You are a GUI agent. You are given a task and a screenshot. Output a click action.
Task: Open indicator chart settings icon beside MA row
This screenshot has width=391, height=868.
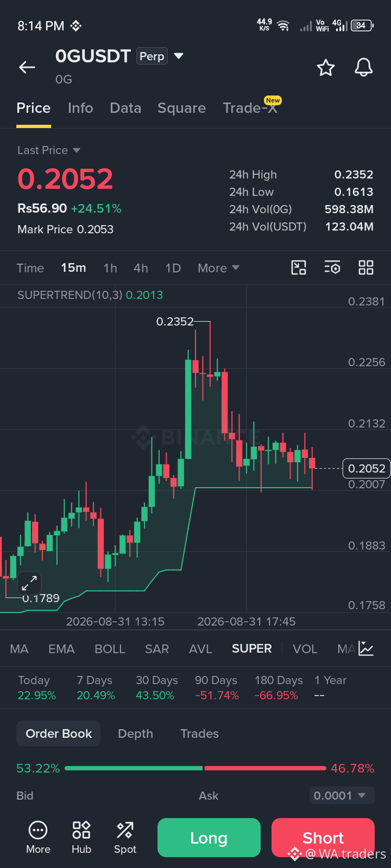(366, 649)
